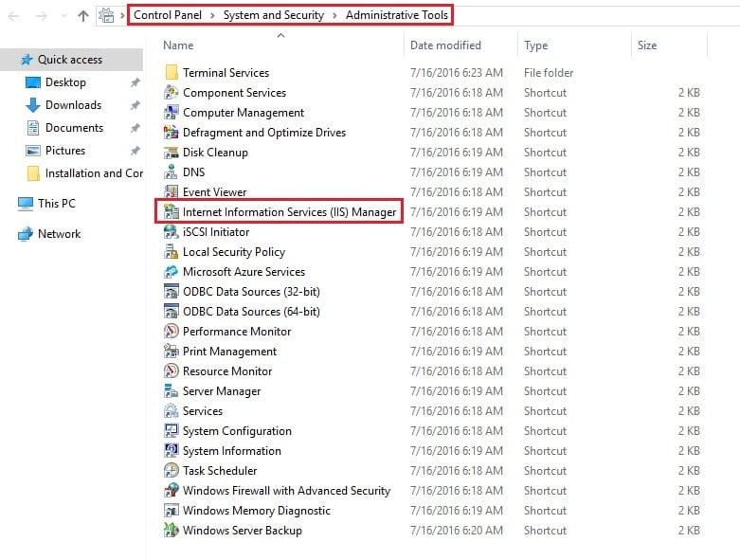The height and width of the screenshot is (560, 740).
Task: Open the DNS shortcut icon
Action: click(171, 172)
